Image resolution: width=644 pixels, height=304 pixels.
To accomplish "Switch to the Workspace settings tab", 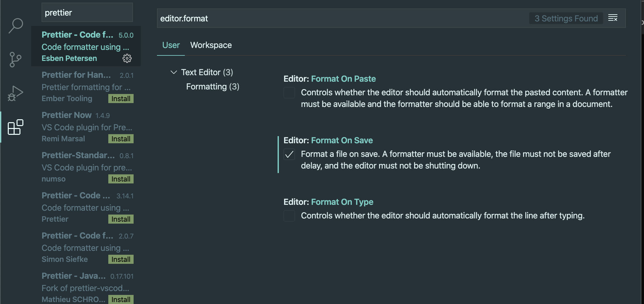I will (x=211, y=45).
